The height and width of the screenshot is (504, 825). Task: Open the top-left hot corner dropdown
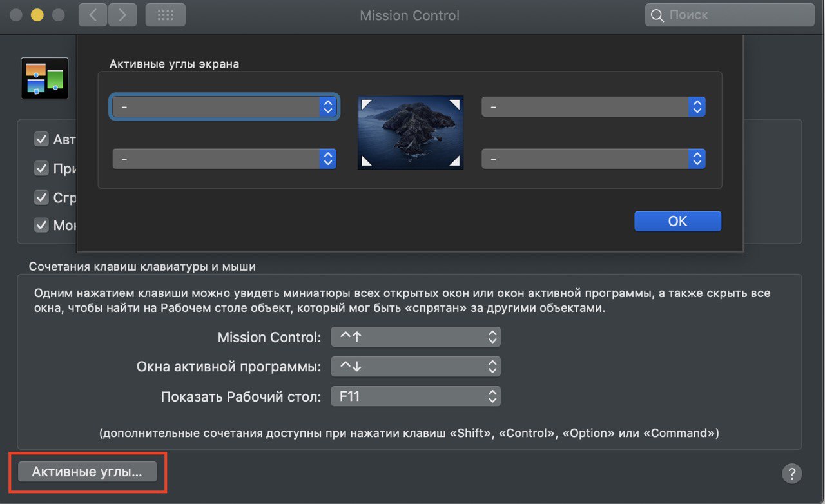click(x=224, y=107)
